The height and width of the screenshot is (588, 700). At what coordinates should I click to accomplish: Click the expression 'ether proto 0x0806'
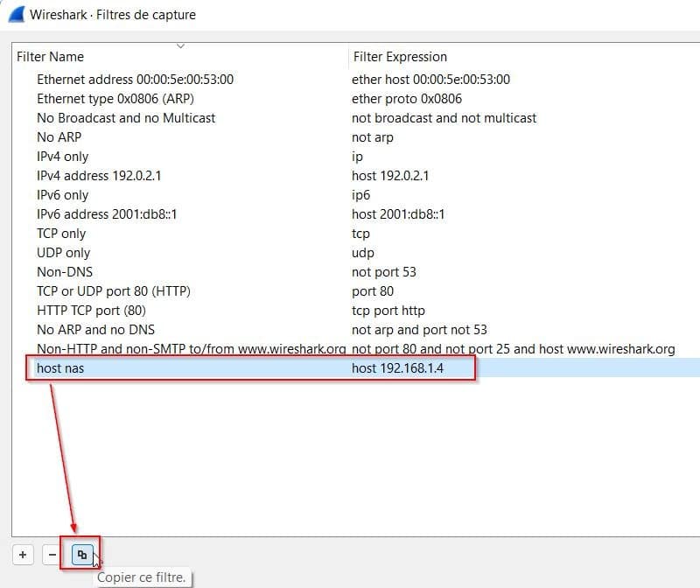[x=407, y=99]
